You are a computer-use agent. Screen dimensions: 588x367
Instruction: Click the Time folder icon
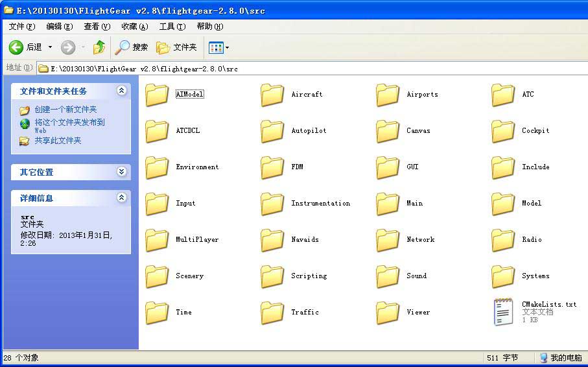[x=157, y=313]
